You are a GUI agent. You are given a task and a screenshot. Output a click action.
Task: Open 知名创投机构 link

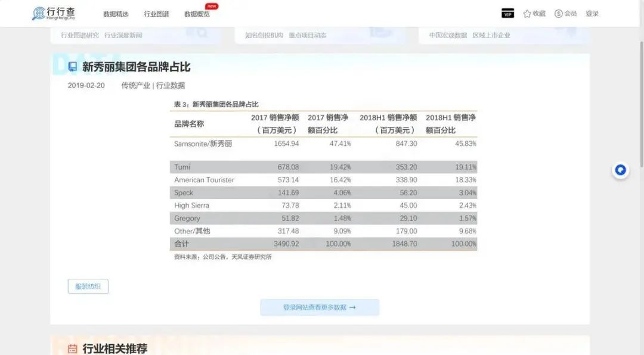coord(264,35)
